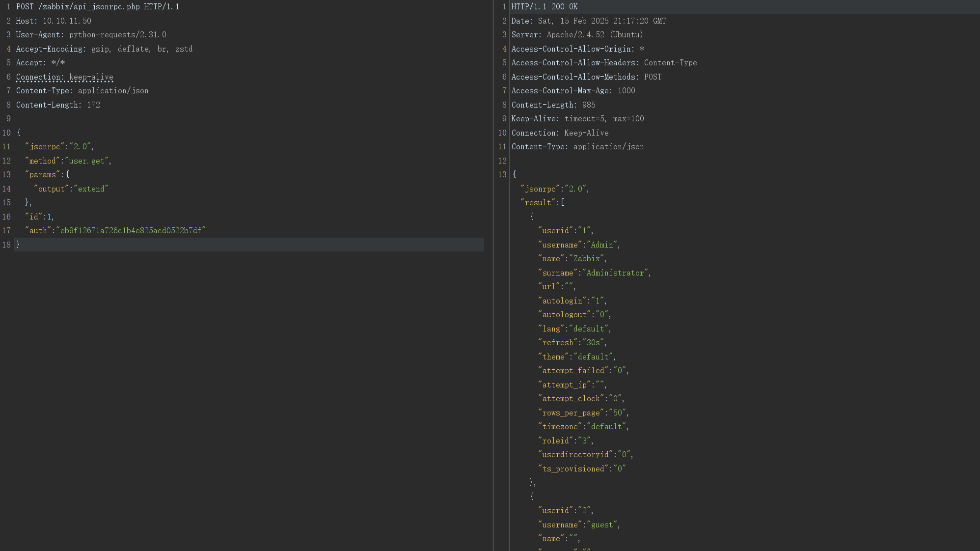Click the "autologout":"0" field
The height and width of the screenshot is (551, 980).
coord(574,315)
